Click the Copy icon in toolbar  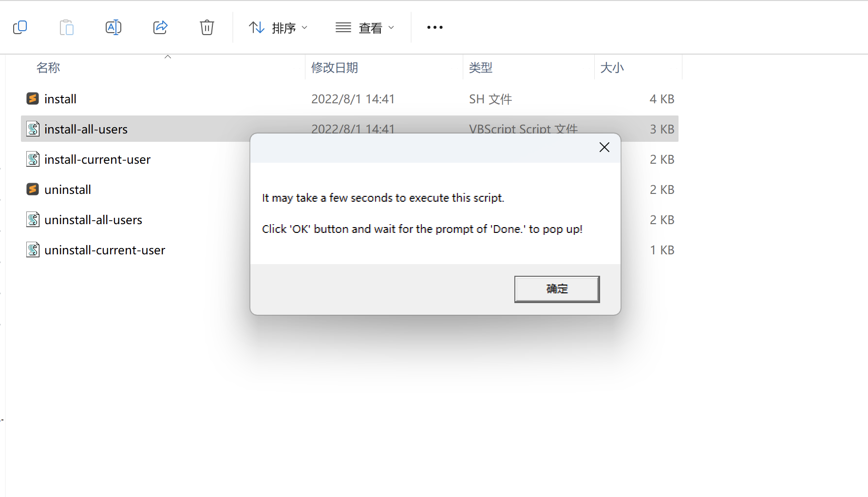tap(20, 27)
